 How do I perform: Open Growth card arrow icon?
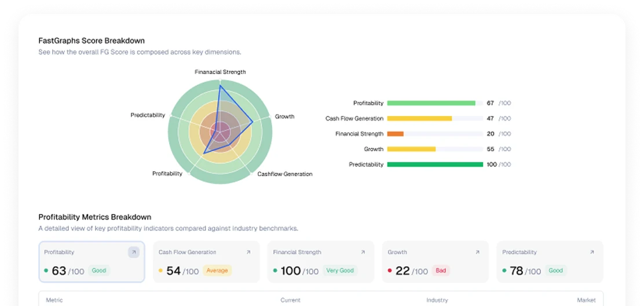pos(477,252)
